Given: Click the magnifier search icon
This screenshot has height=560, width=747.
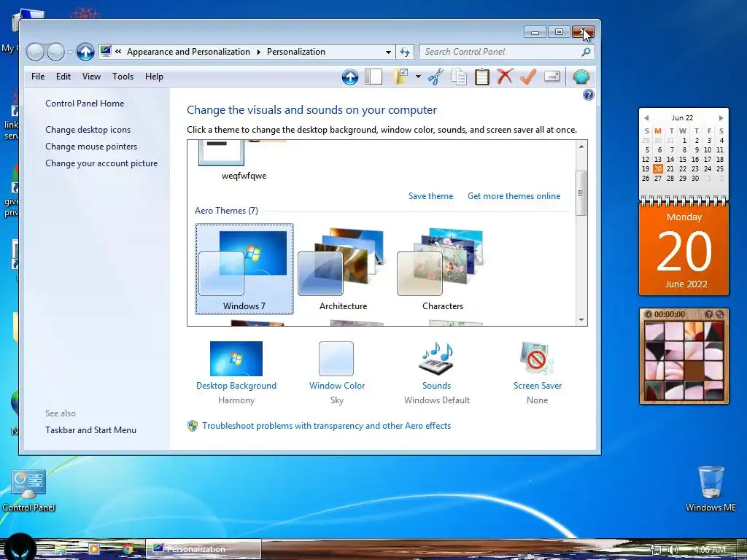Looking at the screenshot, I should 586,52.
